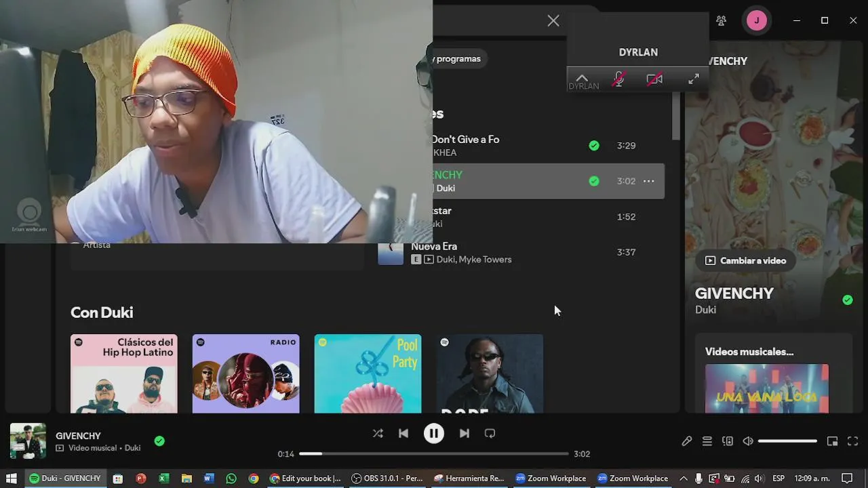Expand the Zoom mini window to full
The image size is (868, 488).
[694, 79]
